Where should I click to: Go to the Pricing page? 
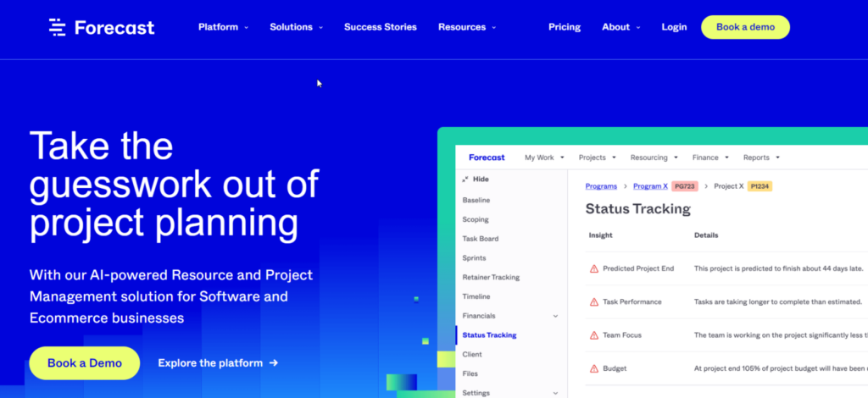[565, 27]
